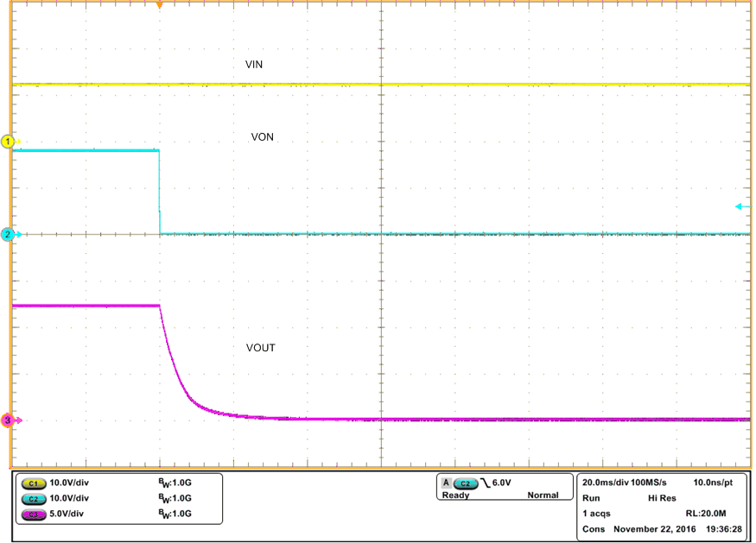This screenshot has width=756, height=543.
Task: Click the channel 2 ground marker
Action: pos(7,233)
